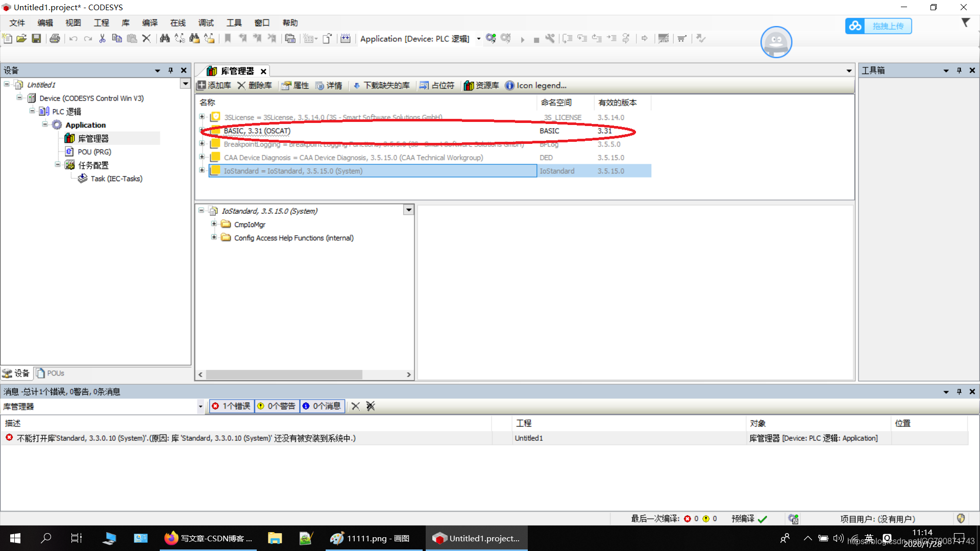The width and height of the screenshot is (980, 551).
Task: Click the Step Over icon
Action: [568, 38]
